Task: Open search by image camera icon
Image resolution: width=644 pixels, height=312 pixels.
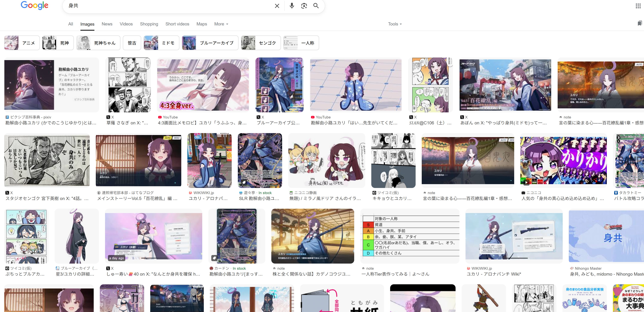Action: [x=304, y=6]
